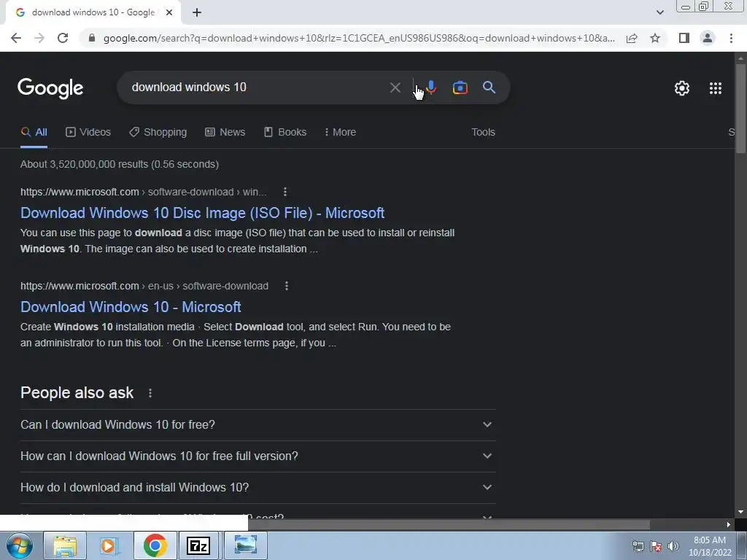
Task: Click the Google logo
Action: (x=50, y=88)
